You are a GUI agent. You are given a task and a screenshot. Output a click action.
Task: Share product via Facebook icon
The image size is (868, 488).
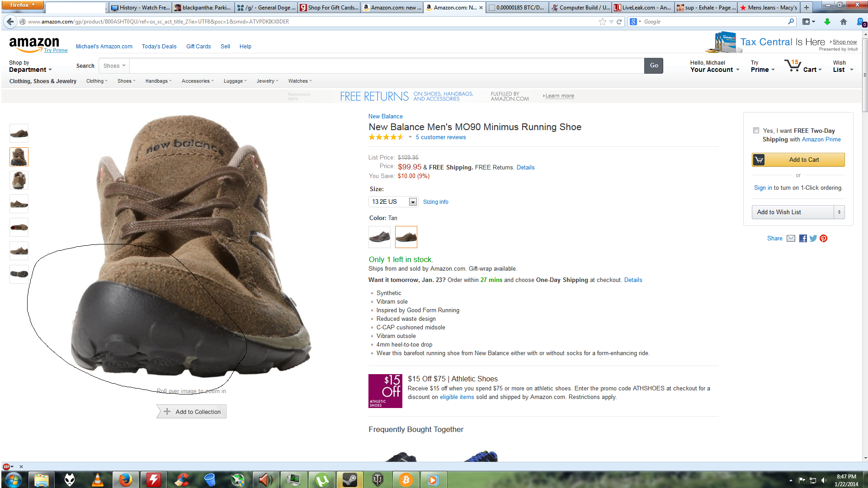tap(803, 239)
